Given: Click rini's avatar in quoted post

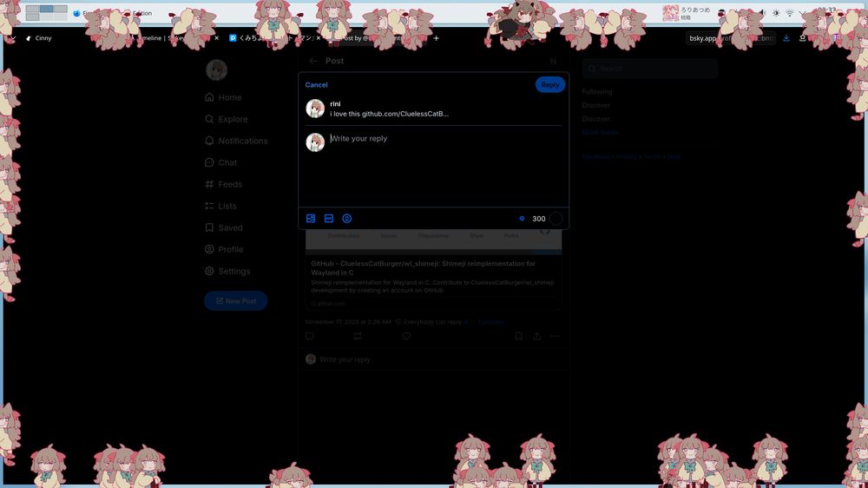Looking at the screenshot, I should pos(315,109).
